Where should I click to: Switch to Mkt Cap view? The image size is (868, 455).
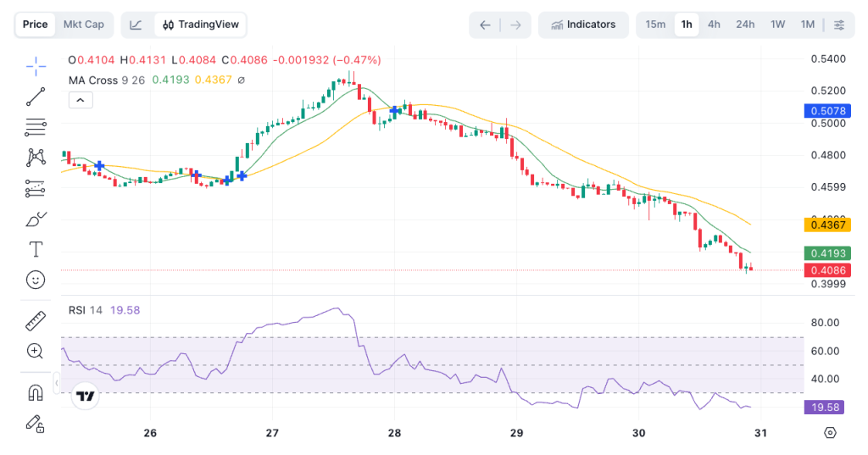coord(84,25)
